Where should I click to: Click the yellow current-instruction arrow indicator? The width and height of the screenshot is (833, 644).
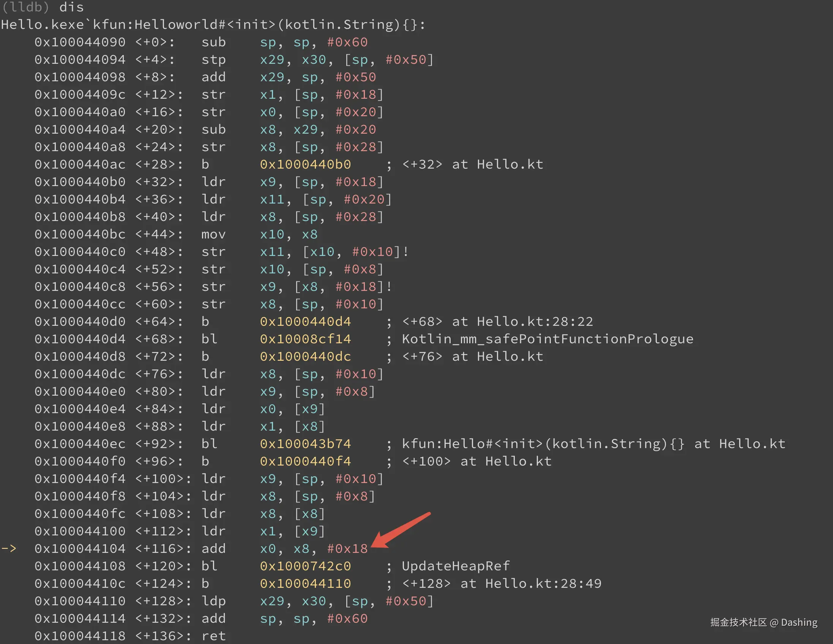8,549
